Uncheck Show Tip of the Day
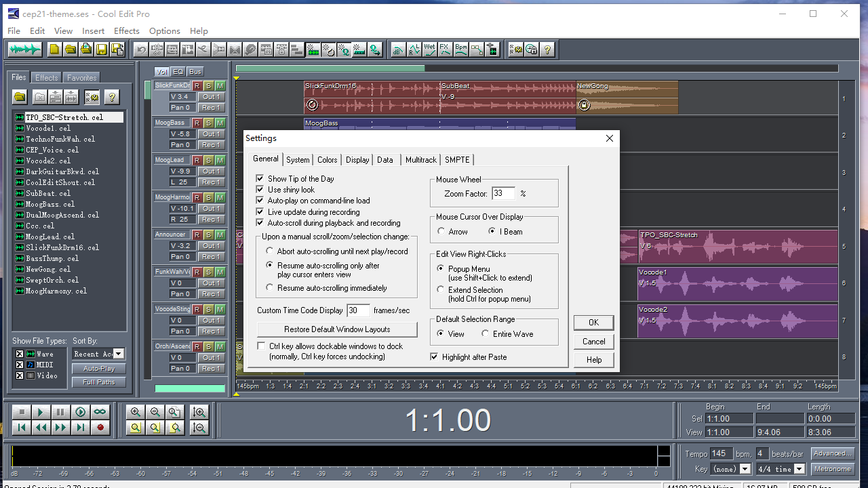 tap(260, 179)
